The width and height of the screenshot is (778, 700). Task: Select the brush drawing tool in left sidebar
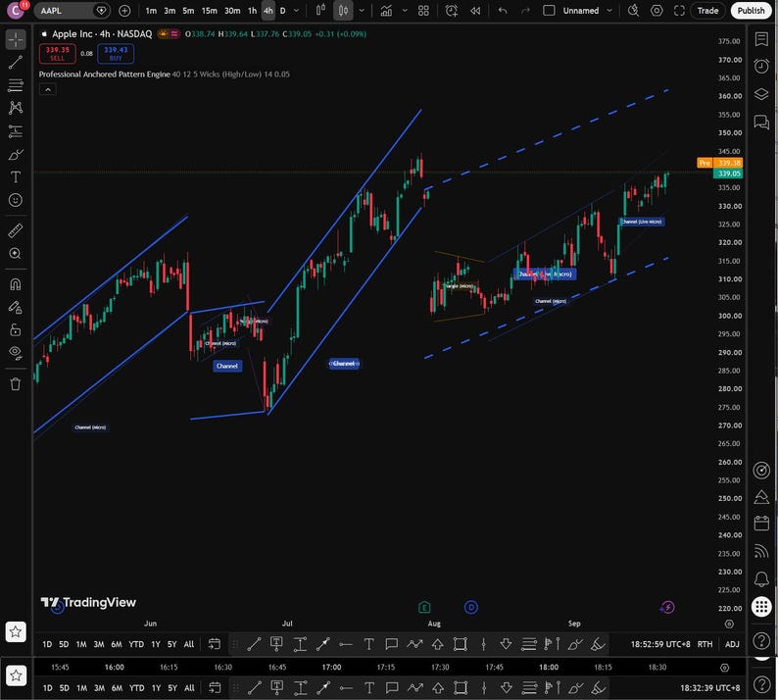(x=16, y=154)
